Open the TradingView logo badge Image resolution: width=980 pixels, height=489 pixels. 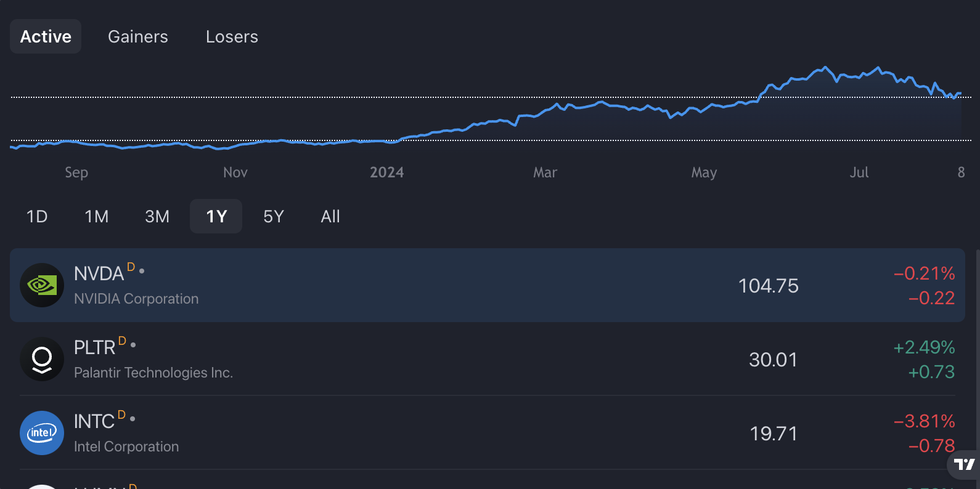[x=965, y=464]
